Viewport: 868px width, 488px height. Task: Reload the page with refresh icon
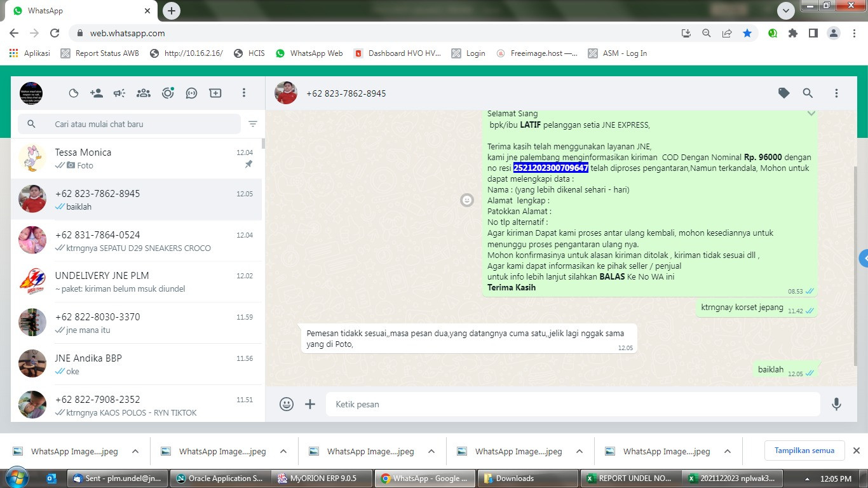55,33
